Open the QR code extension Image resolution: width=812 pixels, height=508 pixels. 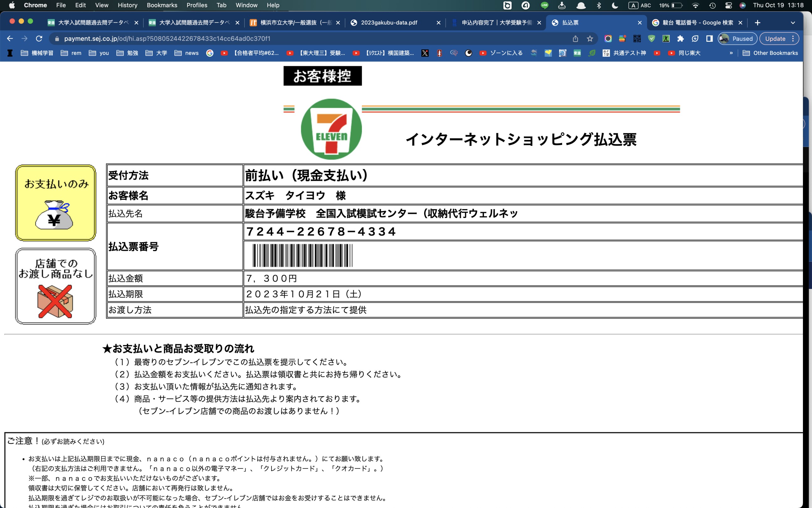pyautogui.click(x=637, y=39)
